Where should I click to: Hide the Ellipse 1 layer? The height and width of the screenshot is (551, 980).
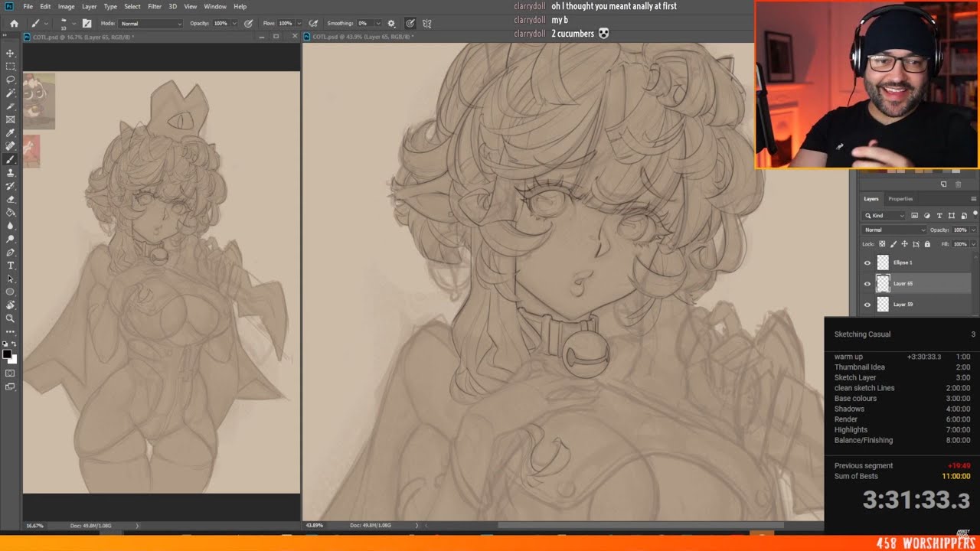[x=867, y=262]
